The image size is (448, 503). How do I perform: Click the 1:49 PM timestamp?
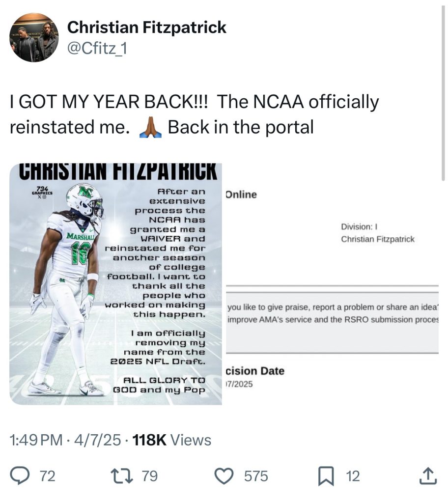pyautogui.click(x=36, y=440)
